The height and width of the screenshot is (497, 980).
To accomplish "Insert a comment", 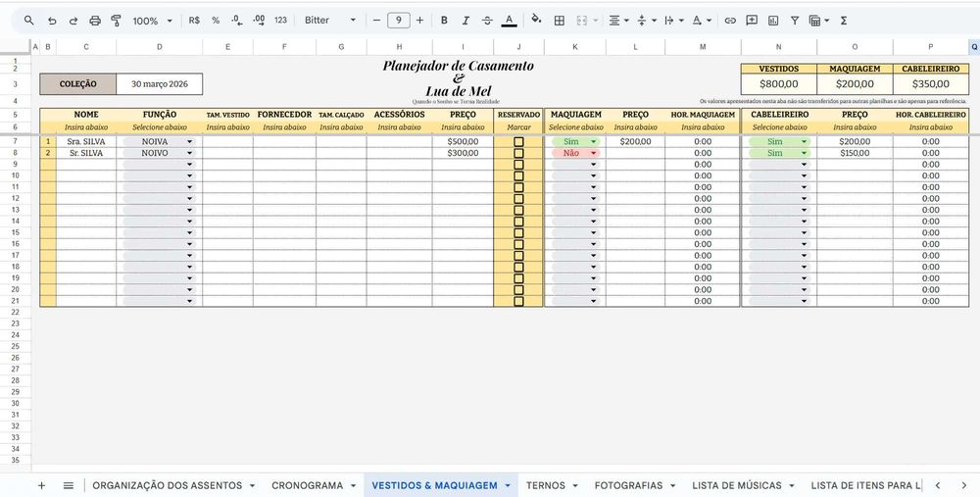I will 752,20.
